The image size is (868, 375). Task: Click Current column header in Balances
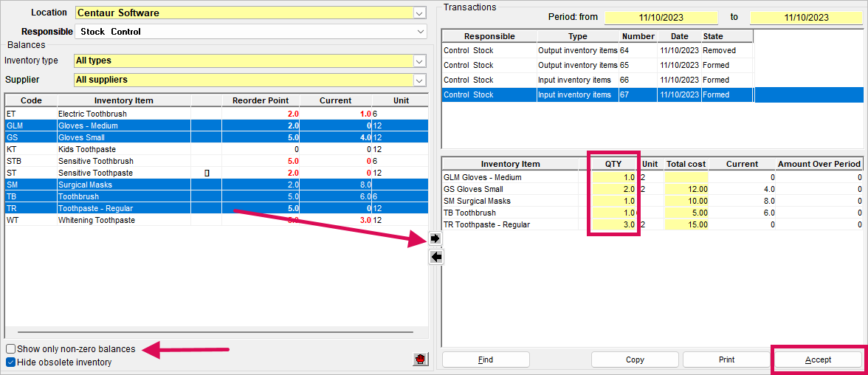pyautogui.click(x=335, y=101)
